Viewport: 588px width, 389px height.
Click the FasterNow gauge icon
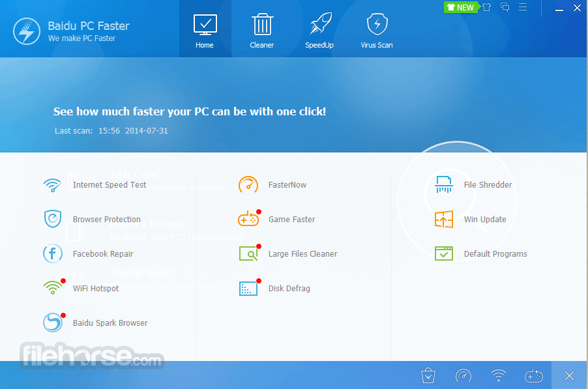[248, 185]
